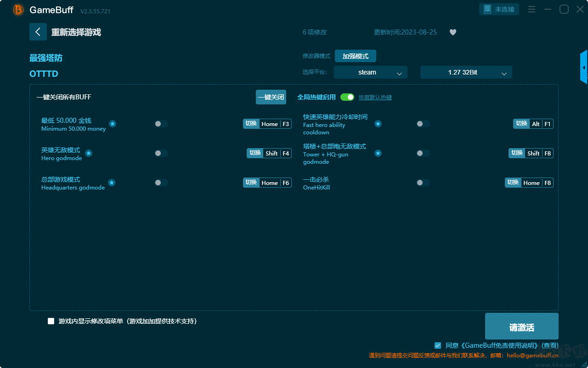Click star icon beside 快速英雄能力冷却时间
Screen dimensions: 588x368
pyautogui.click(x=378, y=124)
